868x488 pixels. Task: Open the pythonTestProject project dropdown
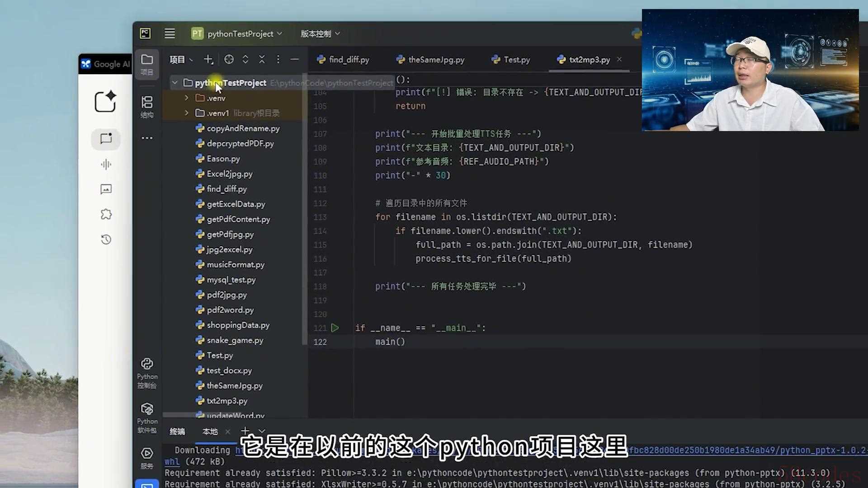pyautogui.click(x=237, y=33)
